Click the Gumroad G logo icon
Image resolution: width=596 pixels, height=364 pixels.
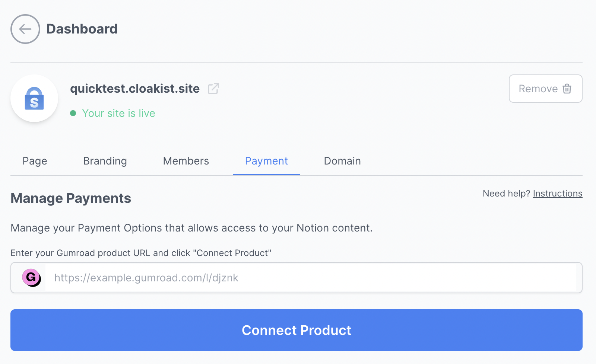click(x=32, y=278)
